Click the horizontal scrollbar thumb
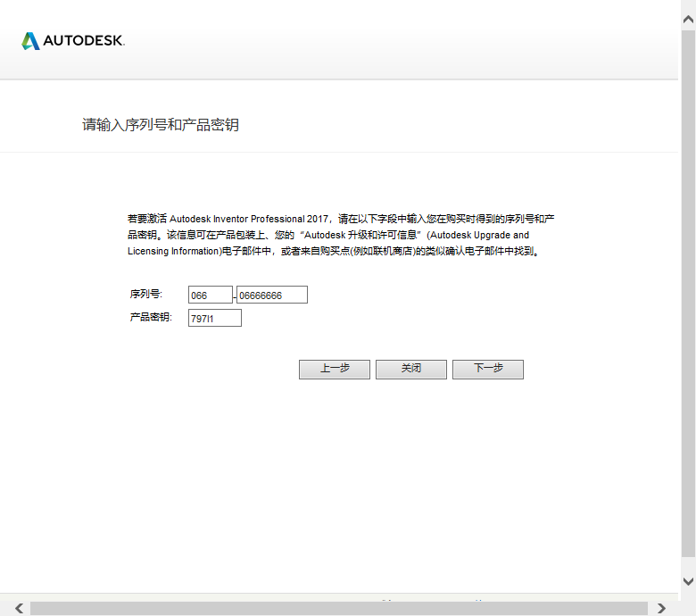The width and height of the screenshot is (696, 616). tap(339, 609)
